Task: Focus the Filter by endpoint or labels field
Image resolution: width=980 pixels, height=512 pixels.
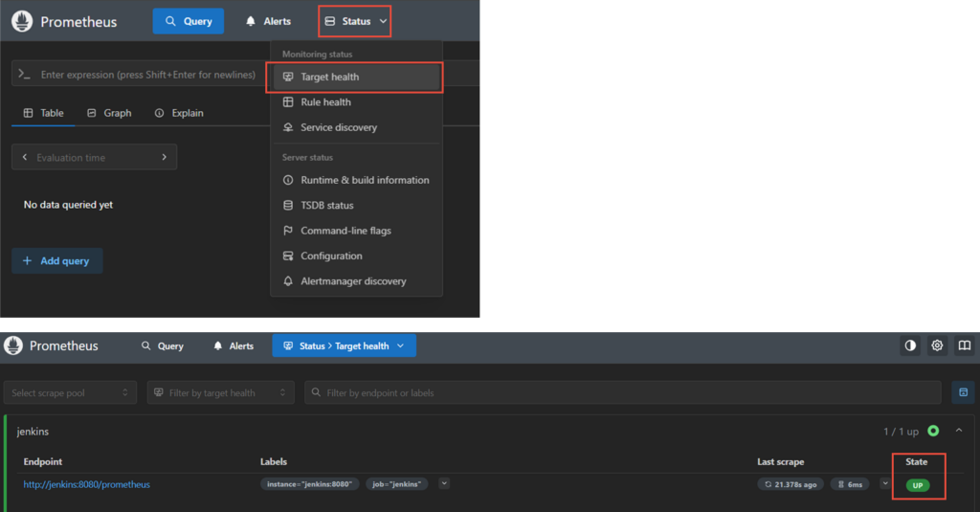Action: (622, 392)
